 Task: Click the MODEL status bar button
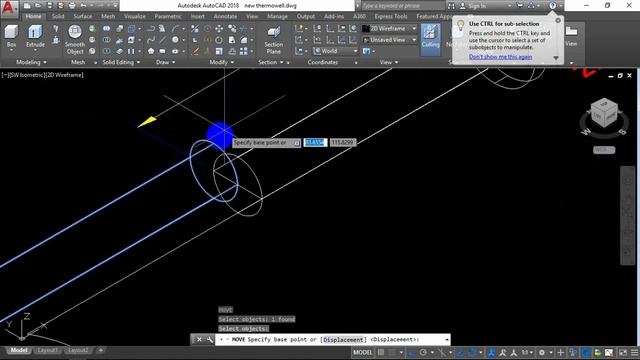click(363, 352)
